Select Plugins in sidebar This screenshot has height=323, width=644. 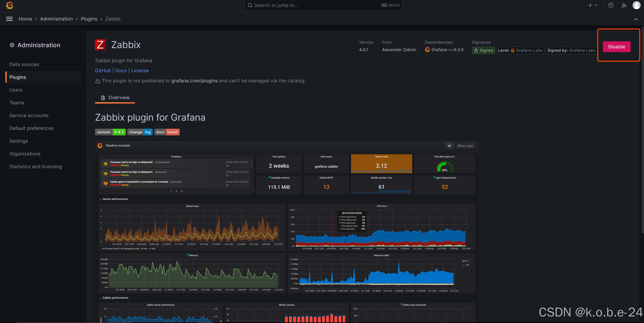43,77
